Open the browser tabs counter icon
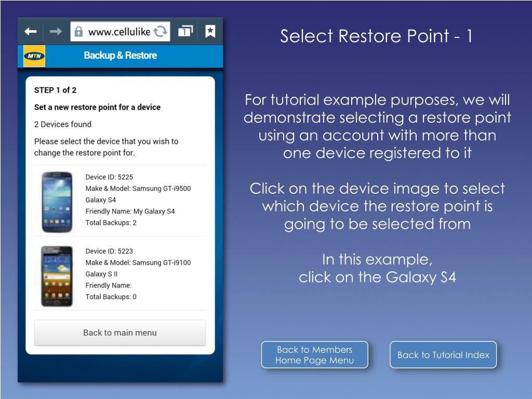This screenshot has height=399, width=532. coord(185,31)
